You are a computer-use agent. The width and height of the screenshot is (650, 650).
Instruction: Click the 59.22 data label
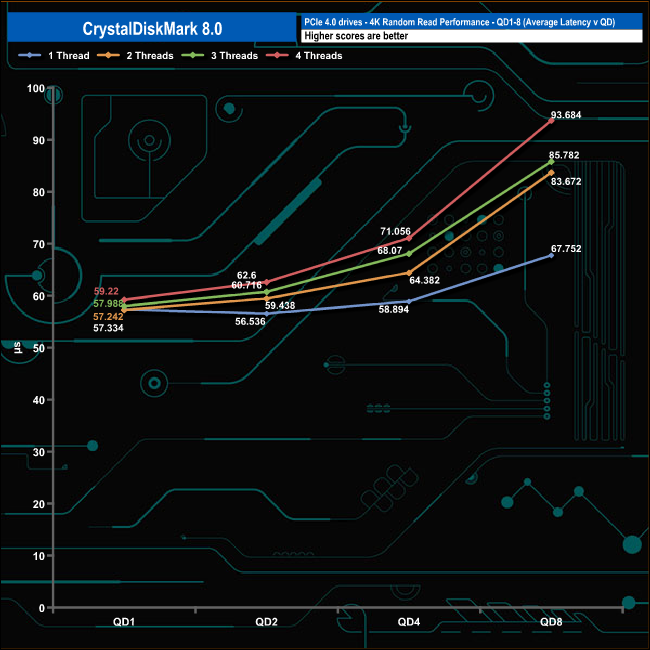106,291
